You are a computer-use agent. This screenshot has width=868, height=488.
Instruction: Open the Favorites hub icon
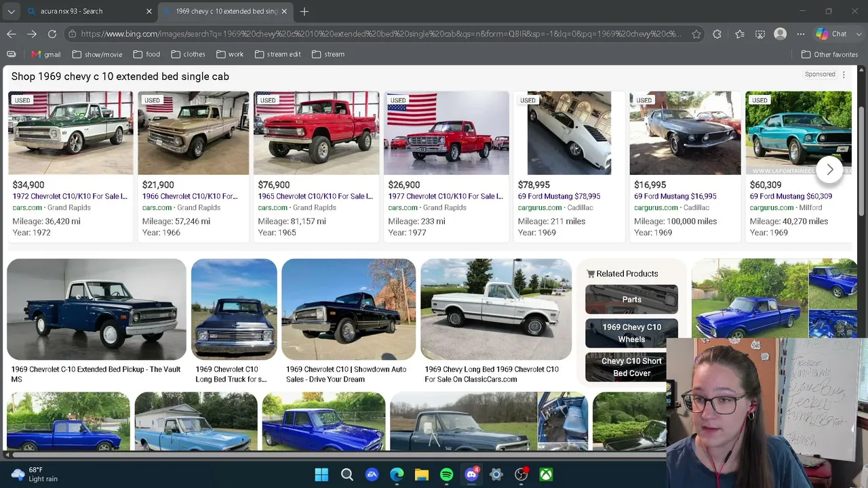pyautogui.click(x=740, y=34)
